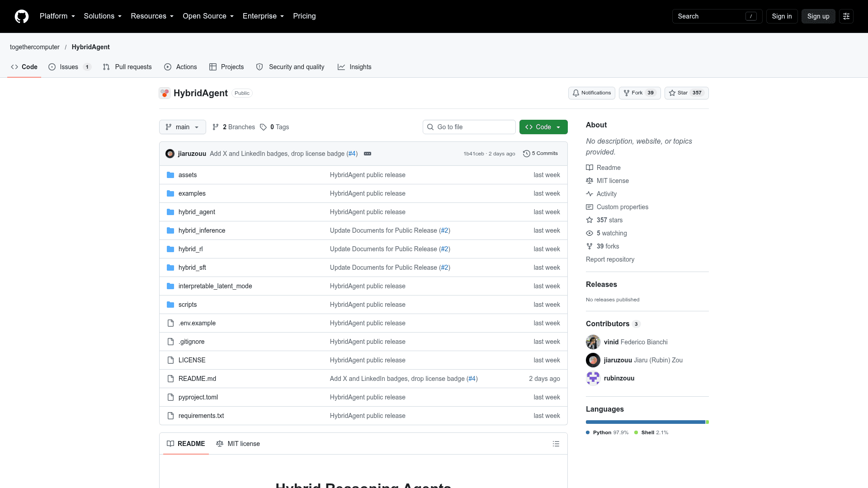868x488 pixels.
Task: Fork the HybridAgent repository
Action: [640, 93]
